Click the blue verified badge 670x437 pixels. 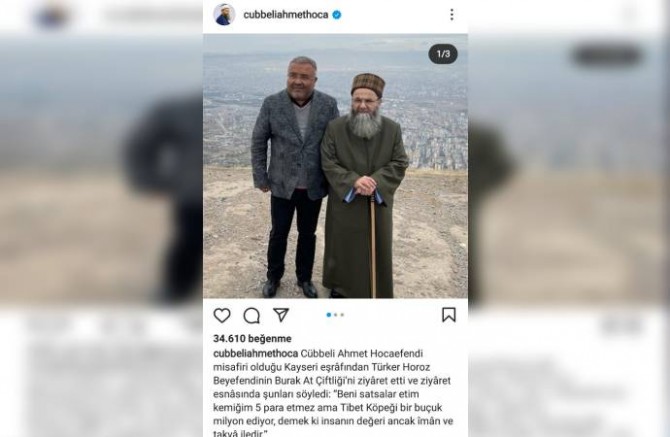337,15
